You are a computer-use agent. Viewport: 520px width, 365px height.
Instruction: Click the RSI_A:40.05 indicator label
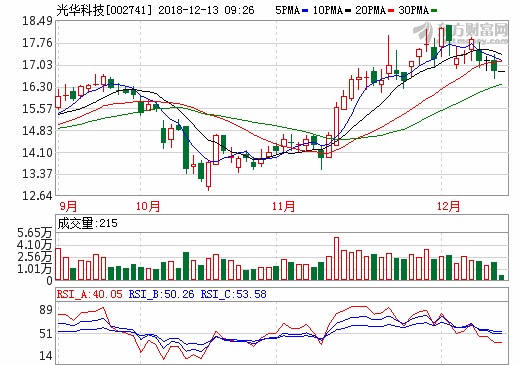pyautogui.click(x=89, y=294)
